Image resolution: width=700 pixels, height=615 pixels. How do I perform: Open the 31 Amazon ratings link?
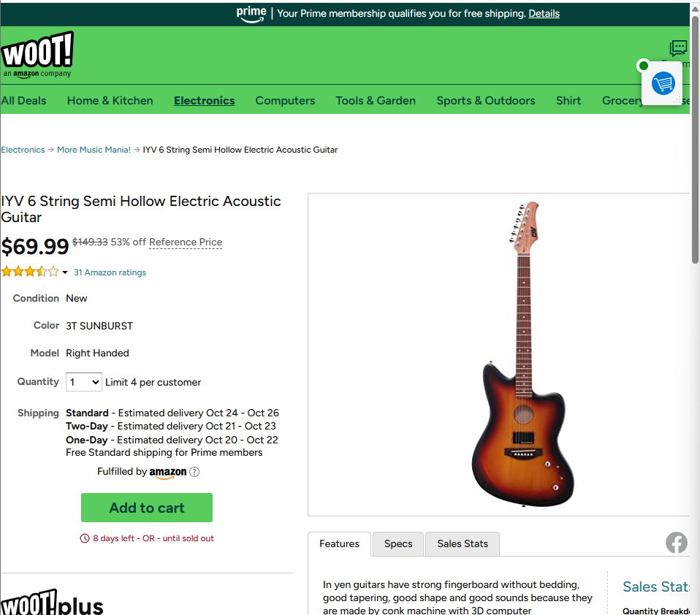[x=110, y=272]
